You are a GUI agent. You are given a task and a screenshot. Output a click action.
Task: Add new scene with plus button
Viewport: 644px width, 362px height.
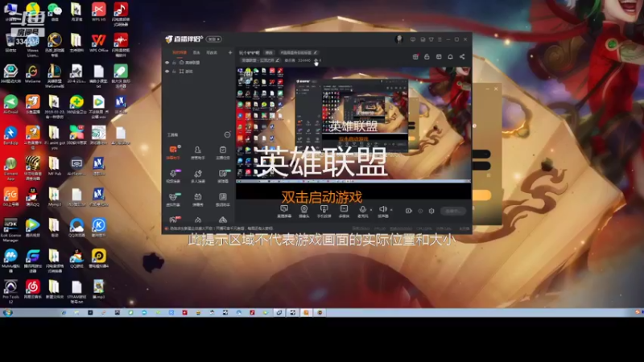[x=230, y=52]
